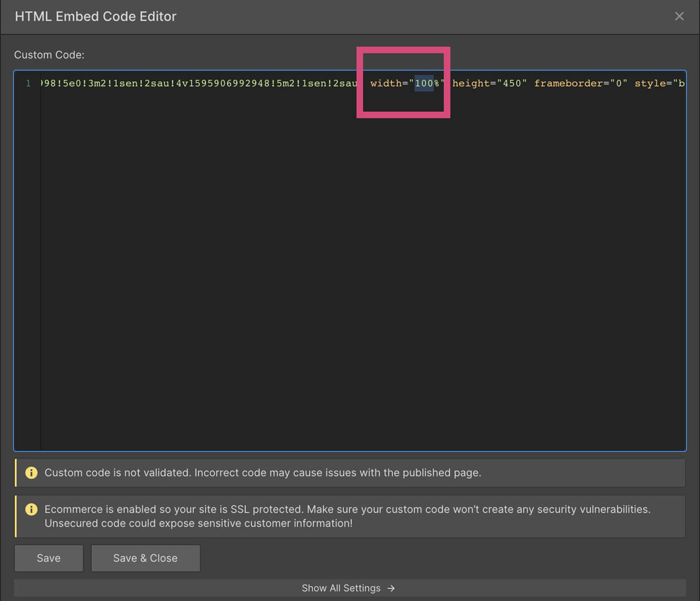This screenshot has width=700, height=601.
Task: Click the info icon beside the code validation warning
Action: tap(31, 472)
